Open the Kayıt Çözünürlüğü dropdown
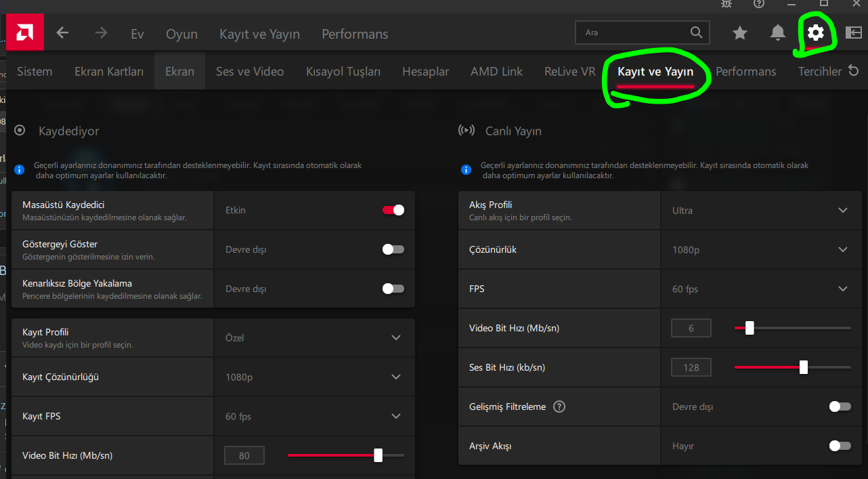The width and height of the screenshot is (868, 479). [396, 377]
